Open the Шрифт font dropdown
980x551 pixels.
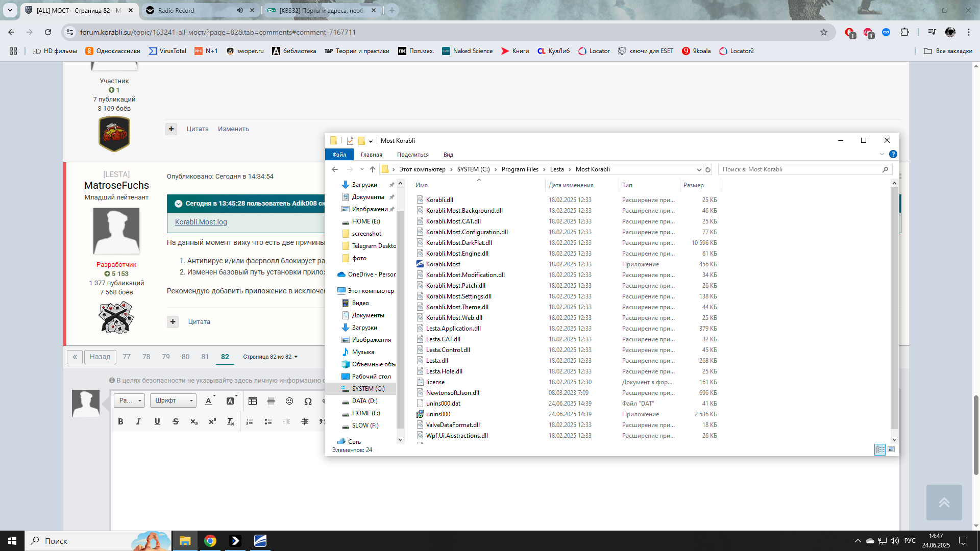pyautogui.click(x=173, y=400)
